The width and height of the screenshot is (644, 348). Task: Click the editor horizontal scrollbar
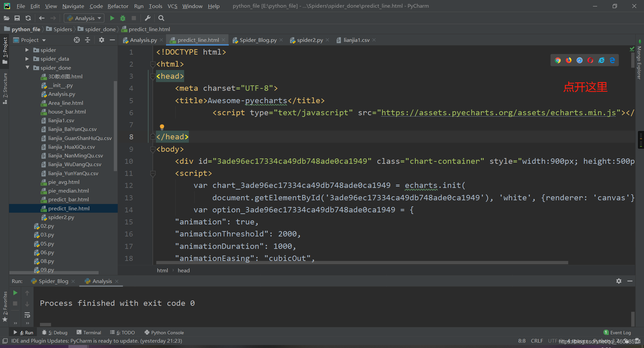point(362,263)
